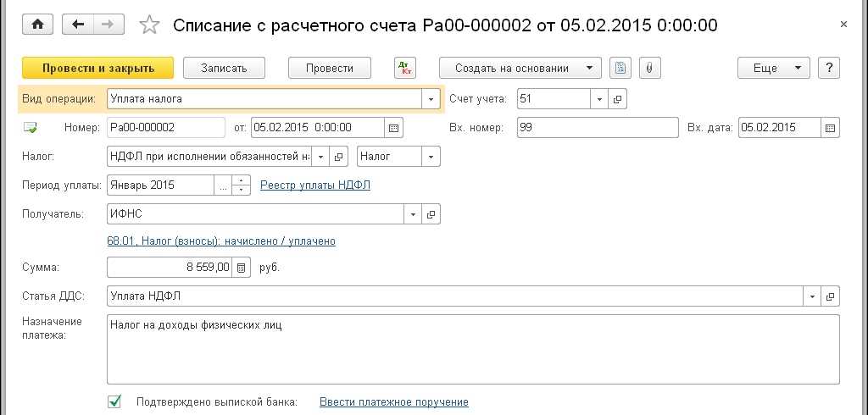Open help question mark button
The image size is (868, 415).
(829, 68)
